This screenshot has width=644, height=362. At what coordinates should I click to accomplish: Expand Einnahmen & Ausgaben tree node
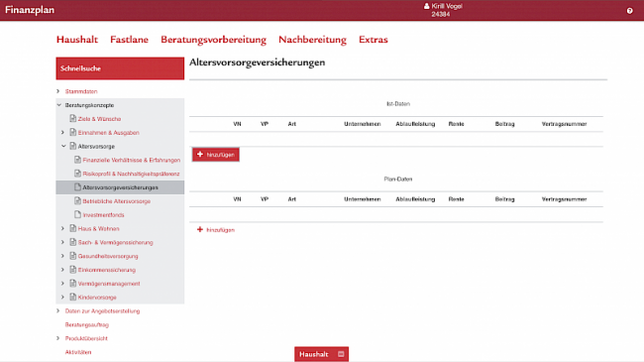[62, 133]
